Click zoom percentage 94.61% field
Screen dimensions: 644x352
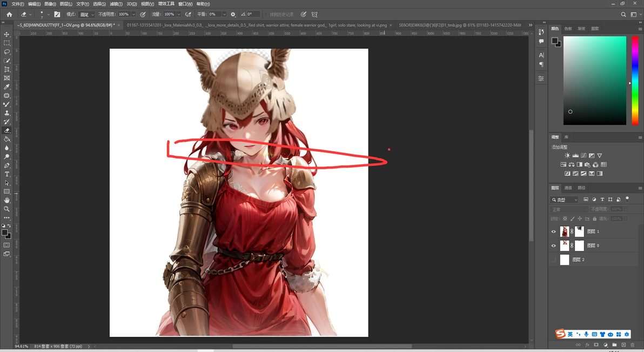click(22, 346)
